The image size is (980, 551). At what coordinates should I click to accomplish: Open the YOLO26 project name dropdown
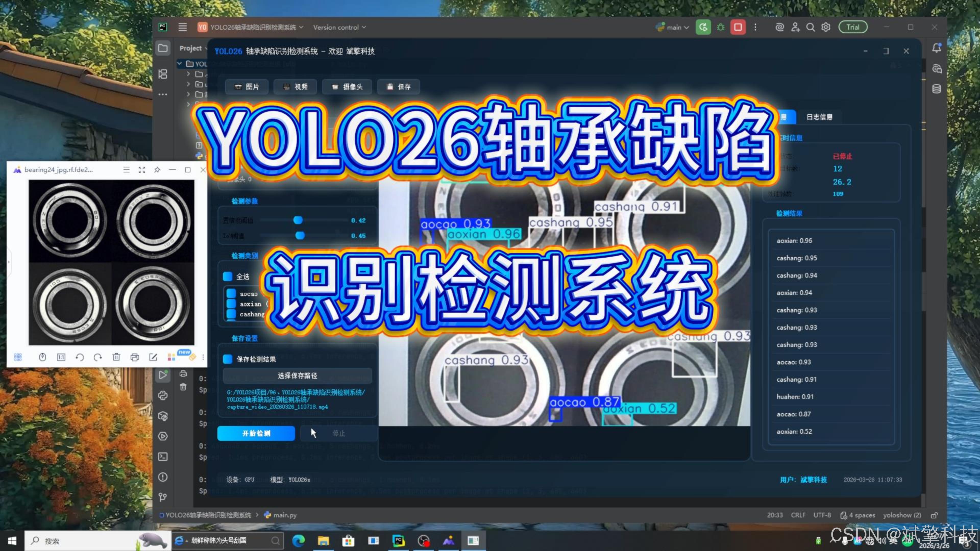(251, 27)
